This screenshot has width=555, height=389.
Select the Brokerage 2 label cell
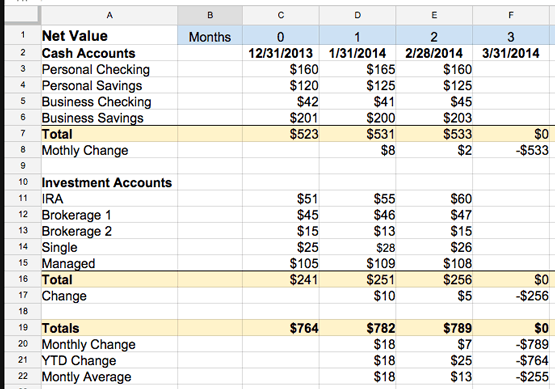[109, 231]
